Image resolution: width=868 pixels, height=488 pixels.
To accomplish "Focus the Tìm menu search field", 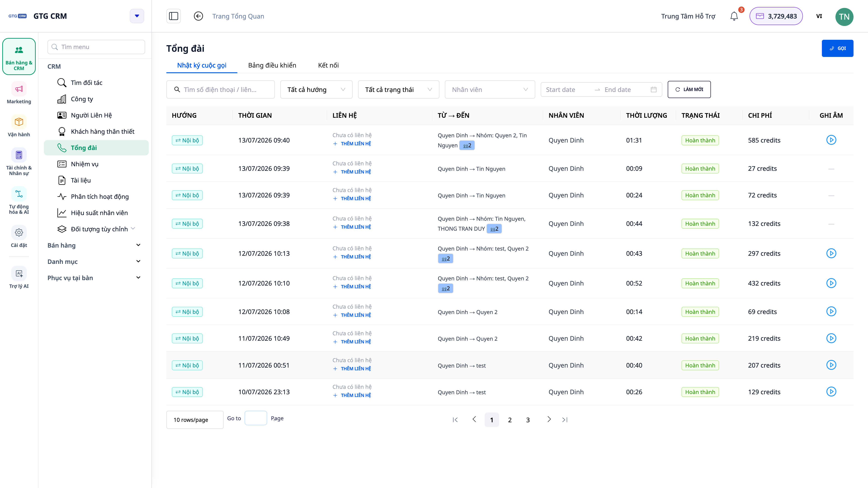I will click(96, 47).
